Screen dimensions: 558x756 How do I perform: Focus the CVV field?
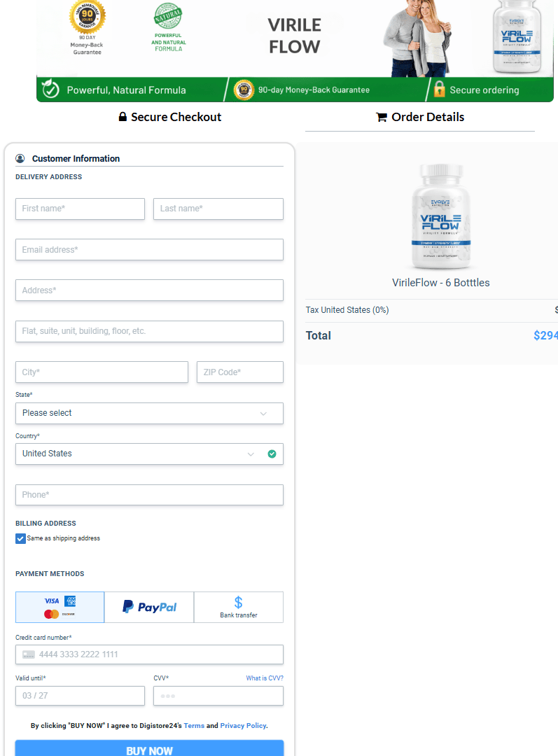click(x=218, y=696)
